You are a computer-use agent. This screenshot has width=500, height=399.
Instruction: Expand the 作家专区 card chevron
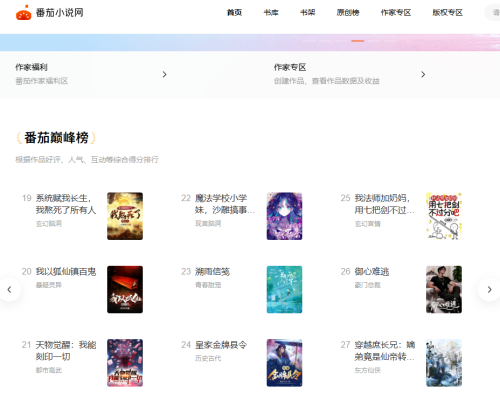(x=423, y=74)
